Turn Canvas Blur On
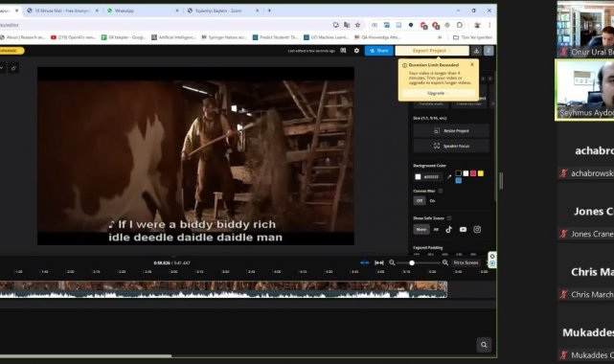Screen dimensions: 614x364 tap(432, 201)
